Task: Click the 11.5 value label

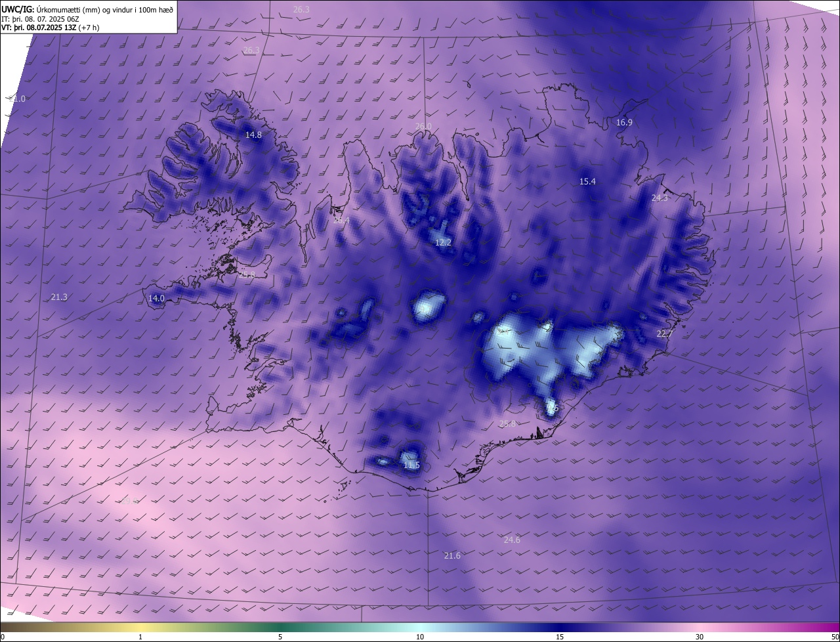Action: point(411,465)
